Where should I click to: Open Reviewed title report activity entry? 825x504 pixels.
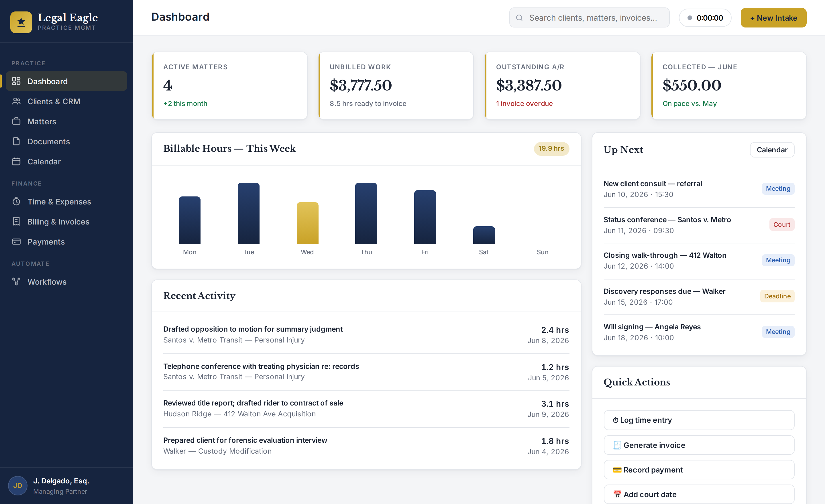point(366,409)
